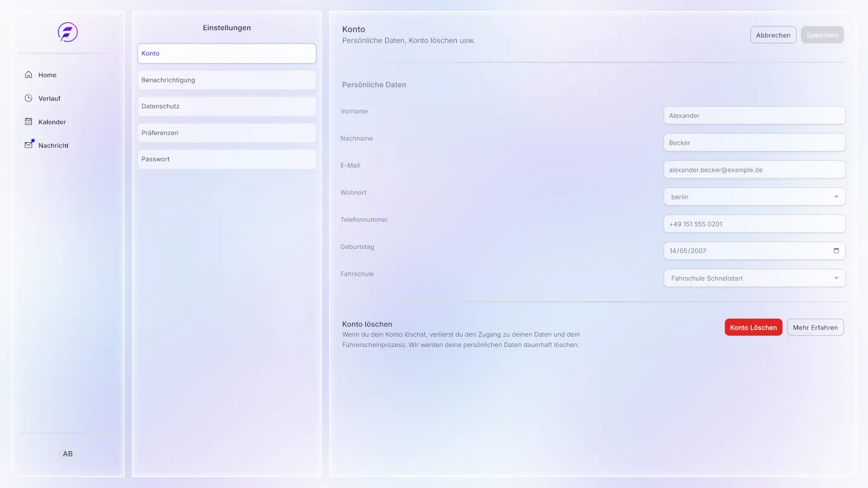This screenshot has width=868, height=488.
Task: Click the Home house icon
Action: point(28,75)
